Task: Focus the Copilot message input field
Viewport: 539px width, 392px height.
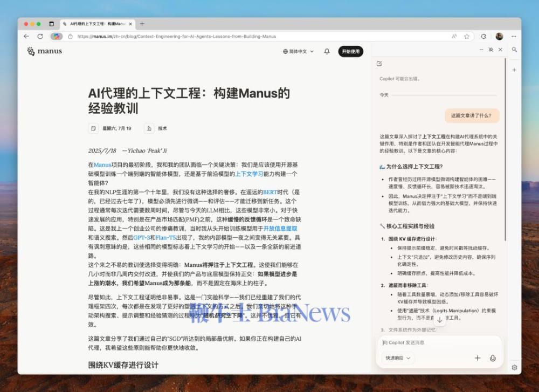Action: click(x=440, y=342)
